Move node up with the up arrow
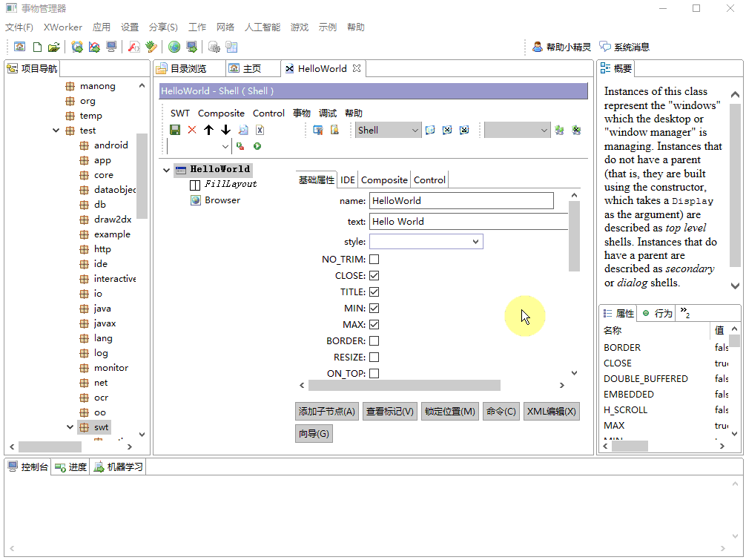The height and width of the screenshot is (560, 746). tap(208, 130)
